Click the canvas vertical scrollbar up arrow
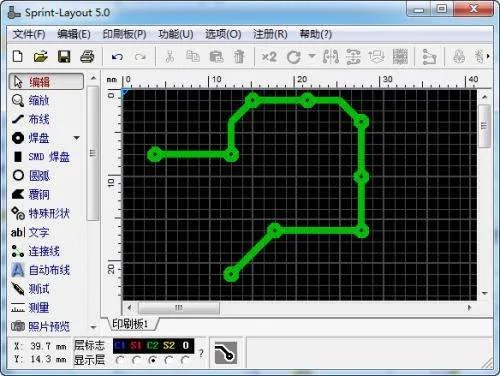 pos(485,97)
